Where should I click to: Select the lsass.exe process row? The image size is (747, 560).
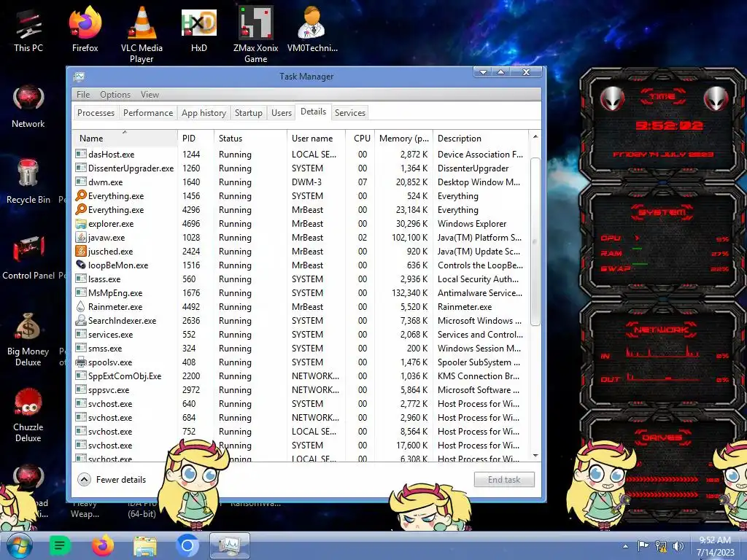[x=300, y=279]
